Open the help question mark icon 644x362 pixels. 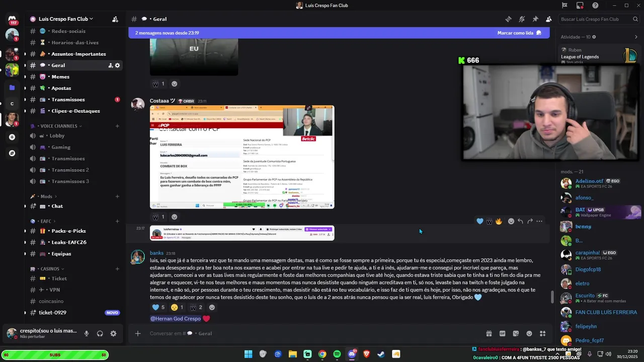(595, 6)
